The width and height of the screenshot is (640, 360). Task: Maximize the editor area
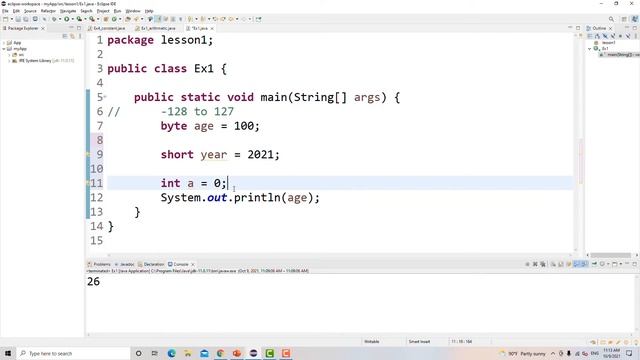pyautogui.click(x=578, y=28)
